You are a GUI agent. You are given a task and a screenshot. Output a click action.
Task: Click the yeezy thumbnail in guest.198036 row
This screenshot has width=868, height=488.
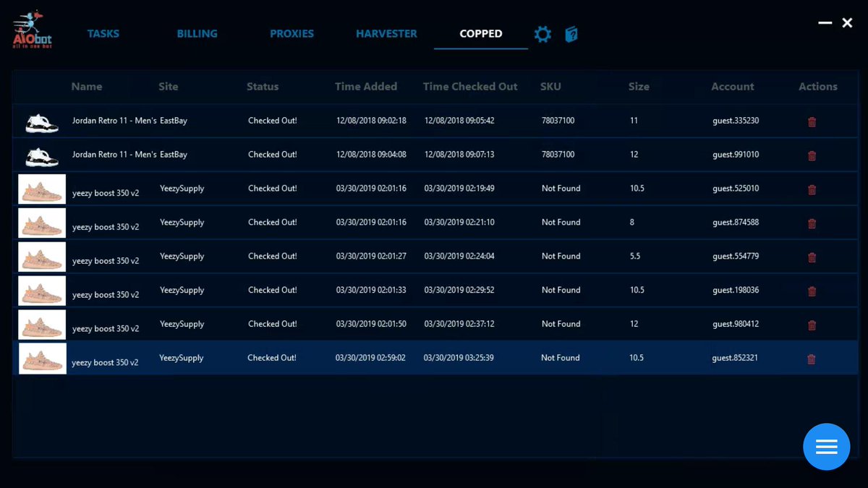tap(42, 291)
